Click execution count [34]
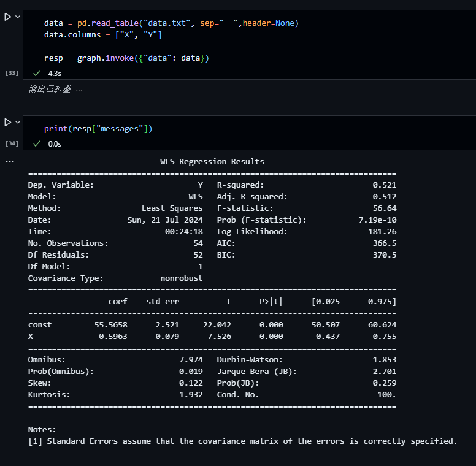 point(12,143)
